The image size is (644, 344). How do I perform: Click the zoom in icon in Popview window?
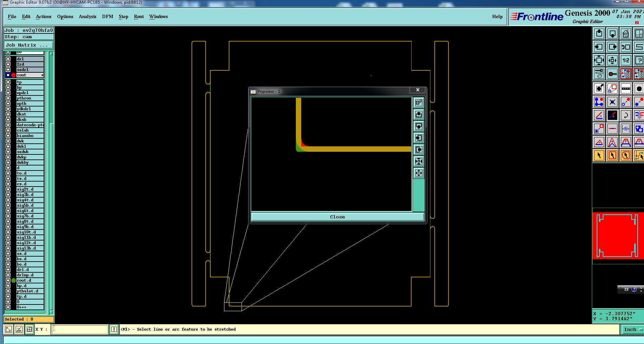pos(419,161)
